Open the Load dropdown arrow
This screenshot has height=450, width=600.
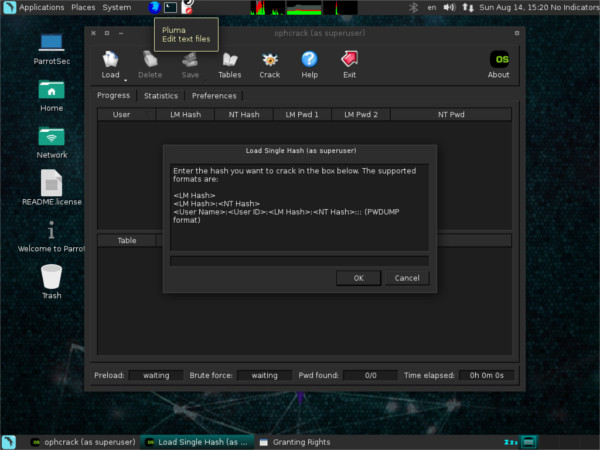126,80
